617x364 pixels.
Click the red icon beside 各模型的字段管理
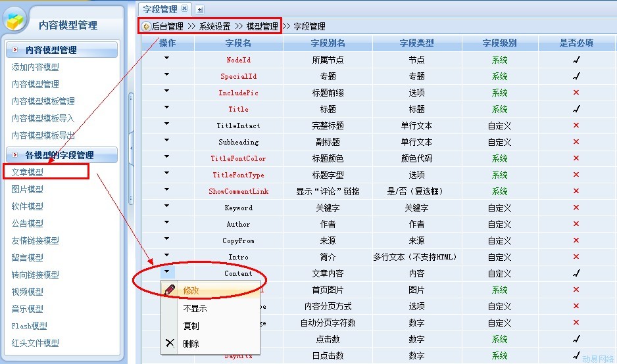pos(15,155)
